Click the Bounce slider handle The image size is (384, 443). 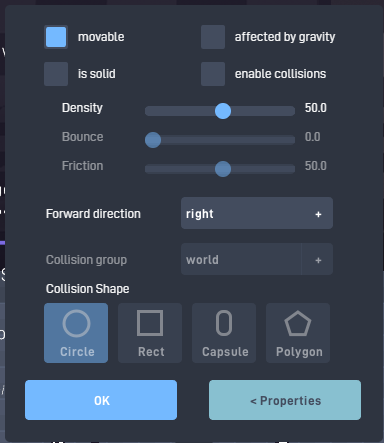153,140
